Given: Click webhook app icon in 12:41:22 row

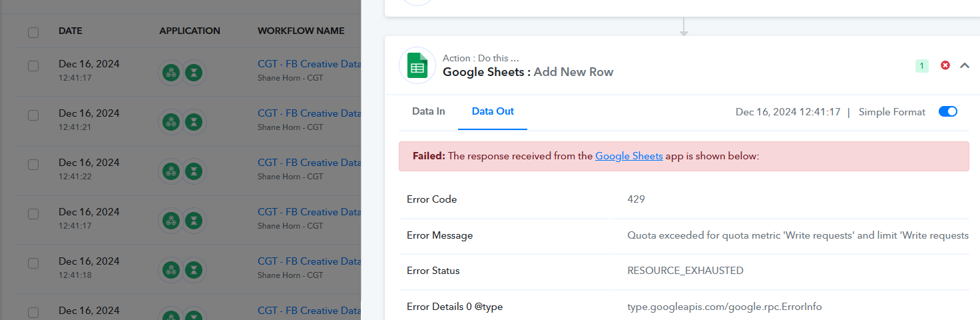Looking at the screenshot, I should pyautogui.click(x=171, y=171).
